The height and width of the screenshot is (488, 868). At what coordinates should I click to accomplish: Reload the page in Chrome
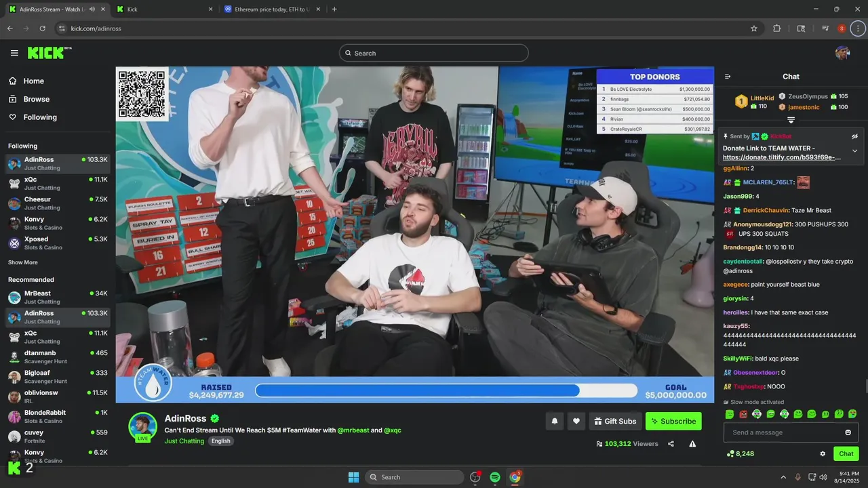[42, 28]
